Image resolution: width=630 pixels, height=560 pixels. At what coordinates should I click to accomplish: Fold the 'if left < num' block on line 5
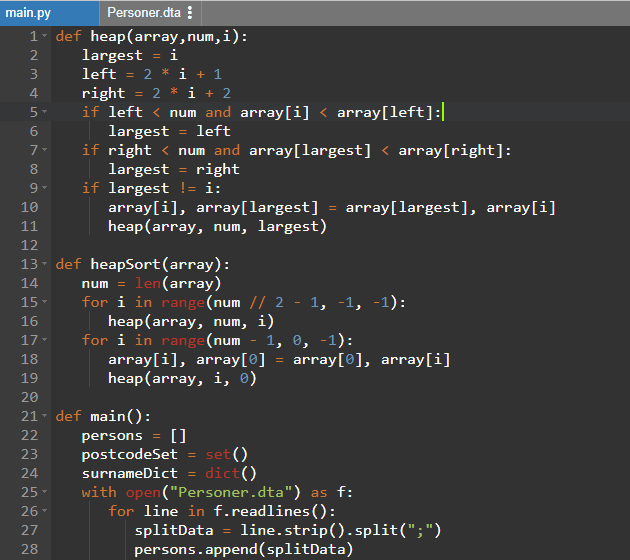coord(44,112)
